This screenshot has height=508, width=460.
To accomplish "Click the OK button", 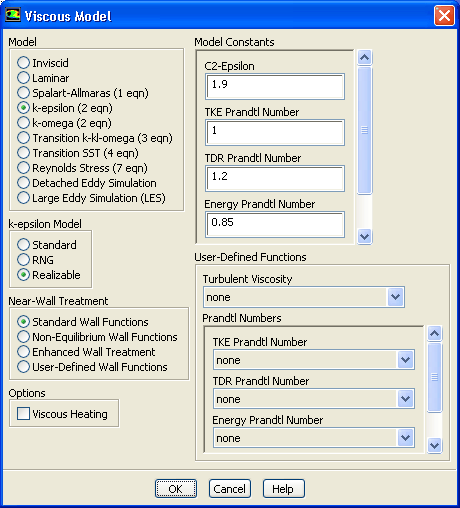I will click(176, 489).
